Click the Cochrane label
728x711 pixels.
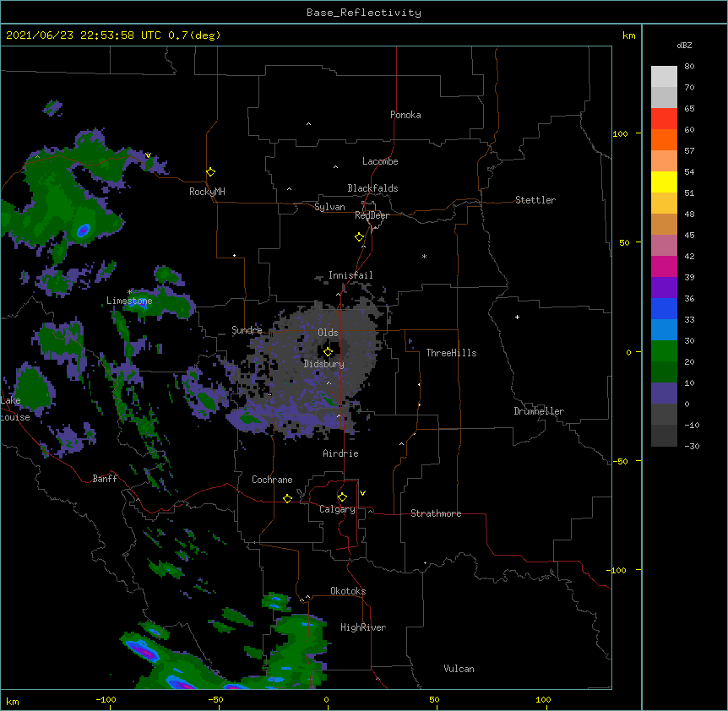tap(272, 480)
